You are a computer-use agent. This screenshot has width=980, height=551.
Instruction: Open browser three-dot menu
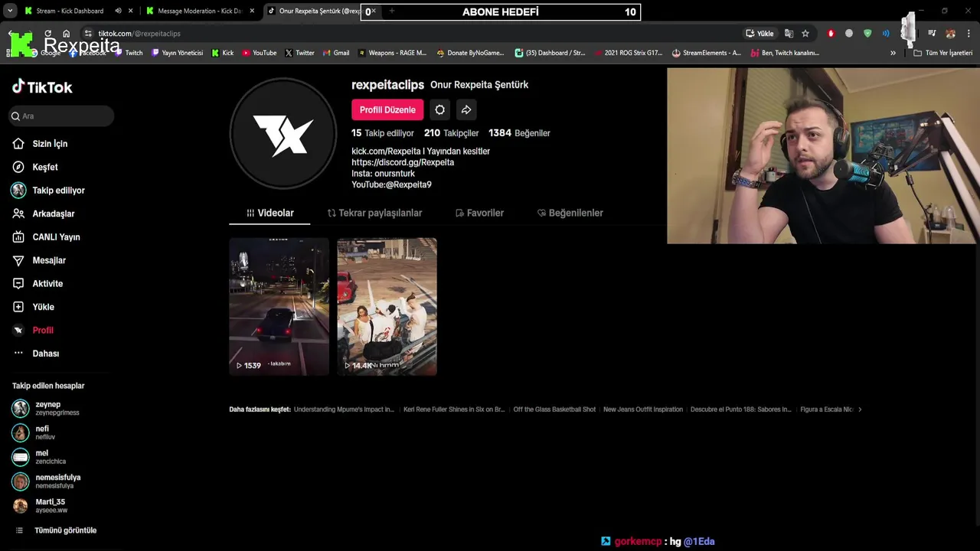[969, 34]
